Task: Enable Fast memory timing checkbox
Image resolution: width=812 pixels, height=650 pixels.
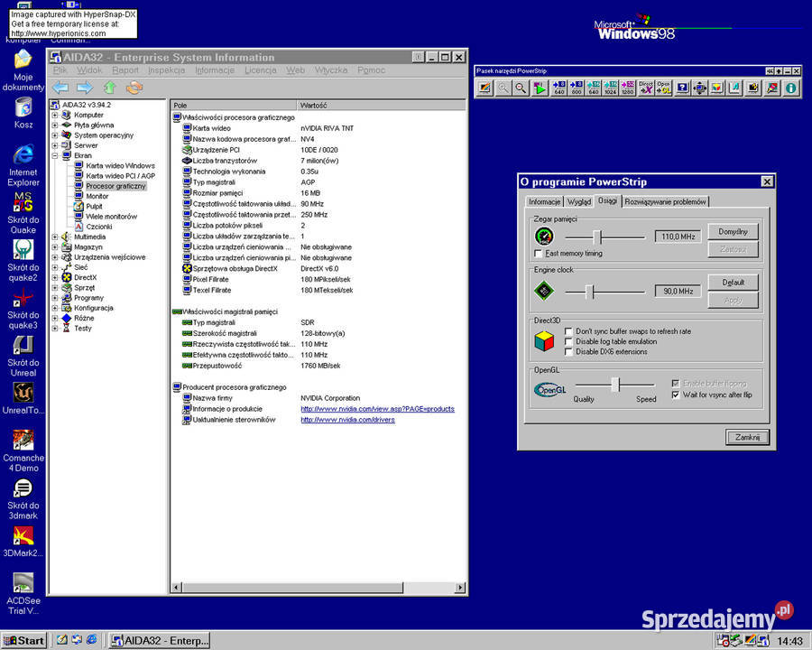Action: [539, 254]
